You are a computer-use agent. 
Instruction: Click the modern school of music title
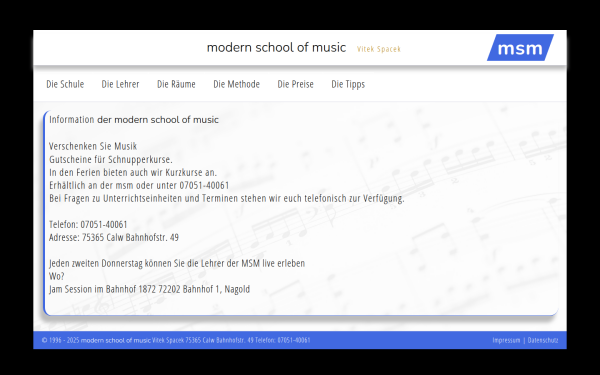pyautogui.click(x=276, y=47)
